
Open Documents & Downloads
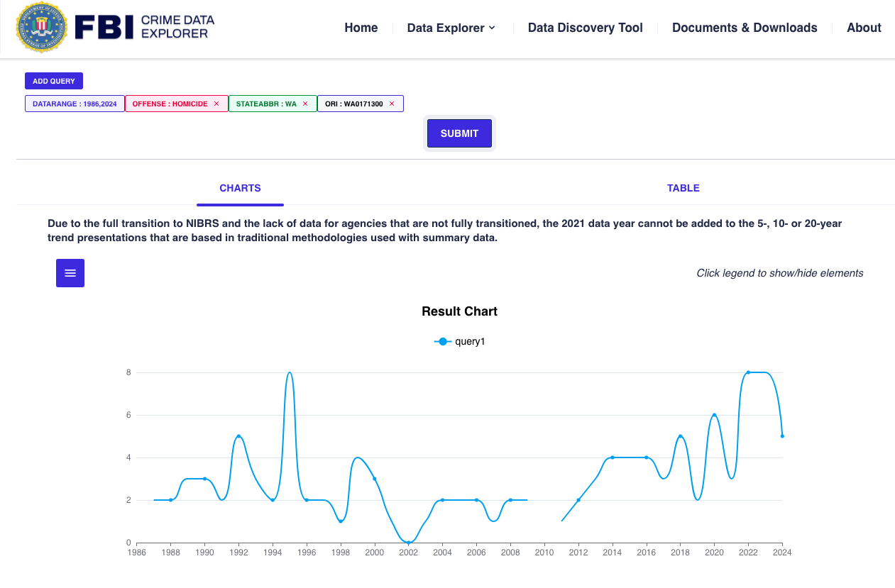pyautogui.click(x=745, y=28)
